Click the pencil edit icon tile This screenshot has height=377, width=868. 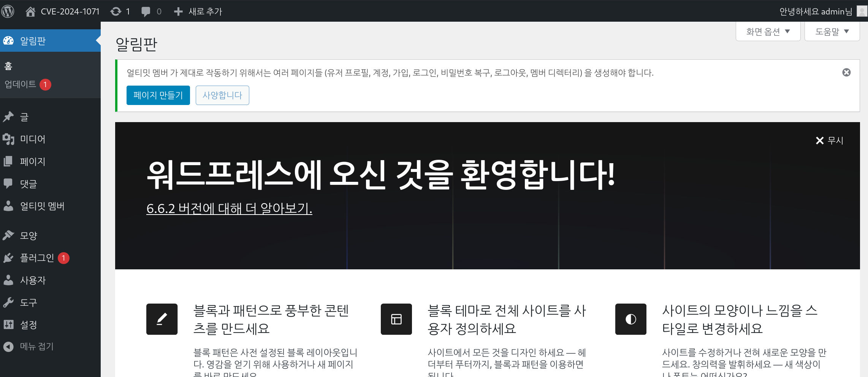tap(162, 319)
